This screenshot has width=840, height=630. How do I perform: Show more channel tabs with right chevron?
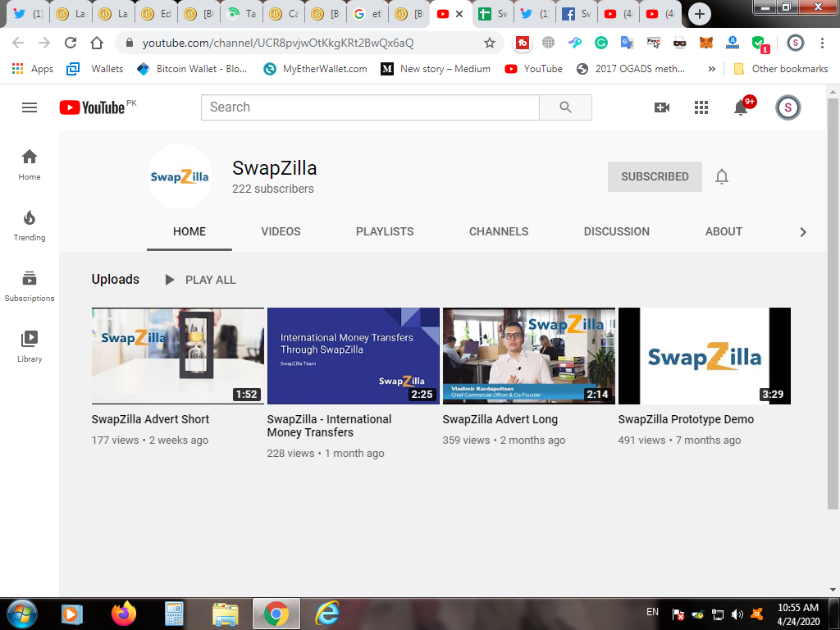[x=802, y=232]
